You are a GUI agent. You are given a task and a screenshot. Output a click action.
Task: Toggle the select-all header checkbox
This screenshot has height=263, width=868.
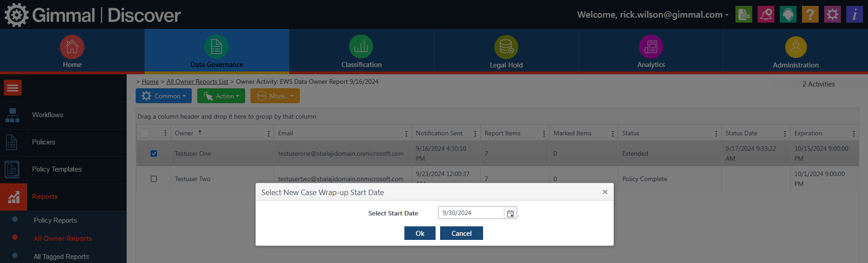145,133
